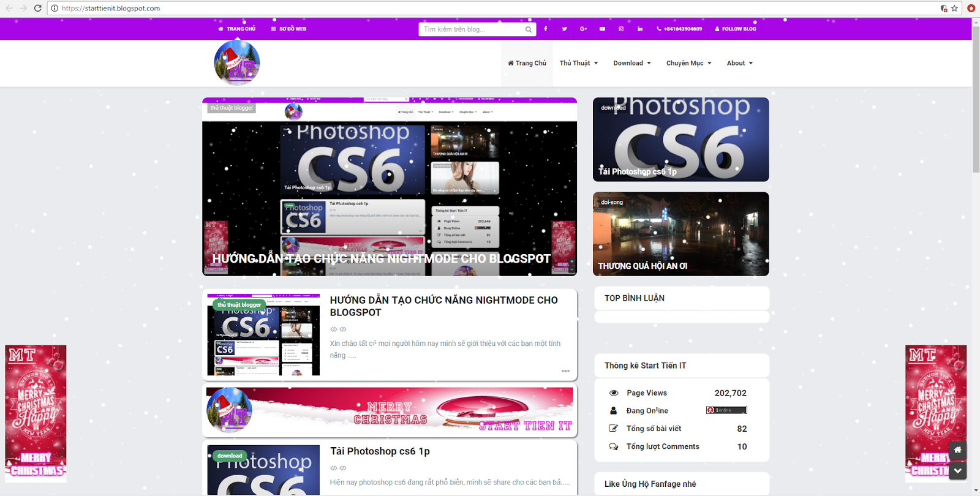This screenshot has height=496, width=980.
Task: Expand the About dropdown menu
Action: (x=740, y=63)
